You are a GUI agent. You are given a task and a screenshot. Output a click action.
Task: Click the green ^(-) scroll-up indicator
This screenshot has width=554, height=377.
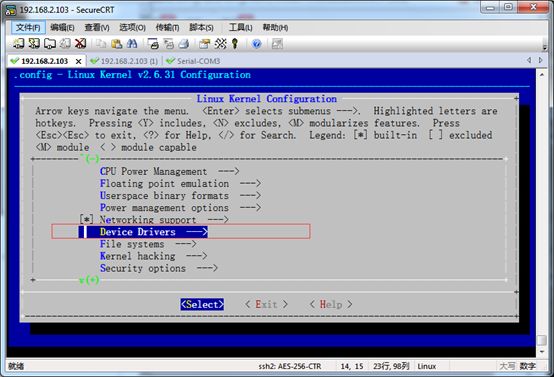coord(90,158)
